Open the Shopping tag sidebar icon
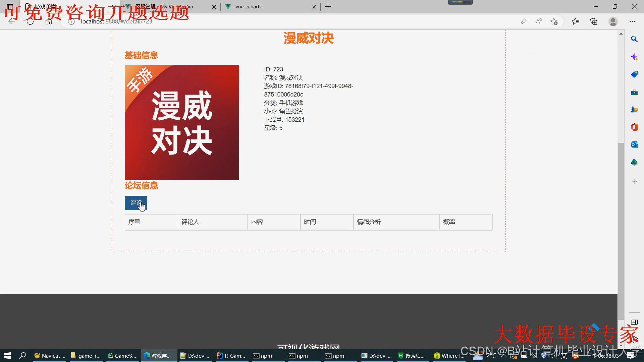Screen dimensions: 644x362 point(634,74)
